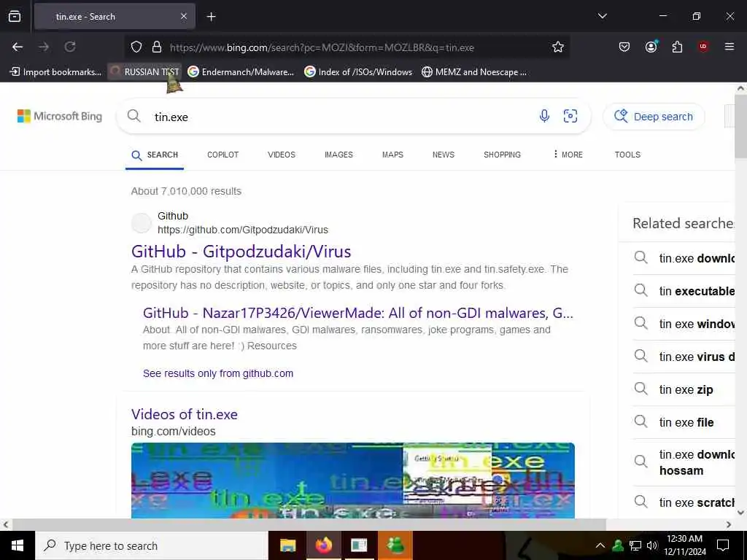Image resolution: width=747 pixels, height=560 pixels.
Task: Open GitHub - Gitpodzudaki/Virus result
Action: pos(241,252)
